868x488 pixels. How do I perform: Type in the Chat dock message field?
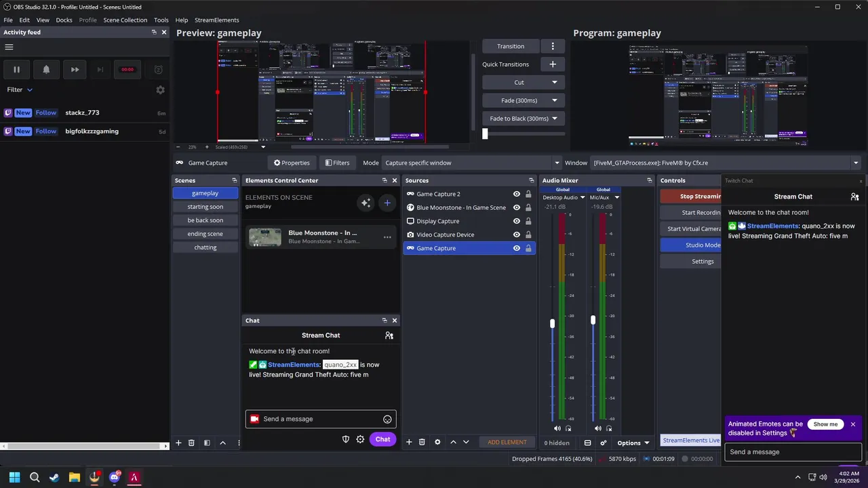(321, 419)
